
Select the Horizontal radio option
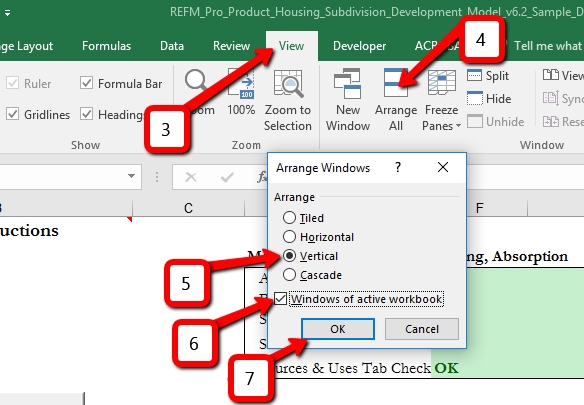tap(289, 237)
